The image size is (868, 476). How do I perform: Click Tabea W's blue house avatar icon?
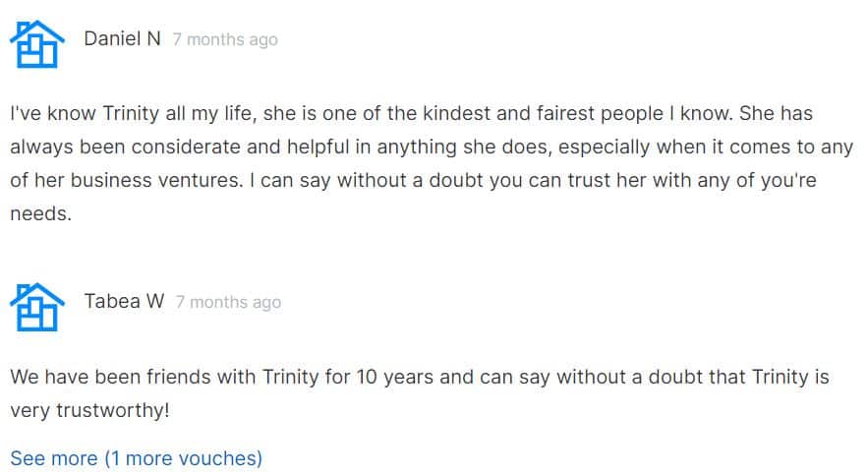(37, 307)
